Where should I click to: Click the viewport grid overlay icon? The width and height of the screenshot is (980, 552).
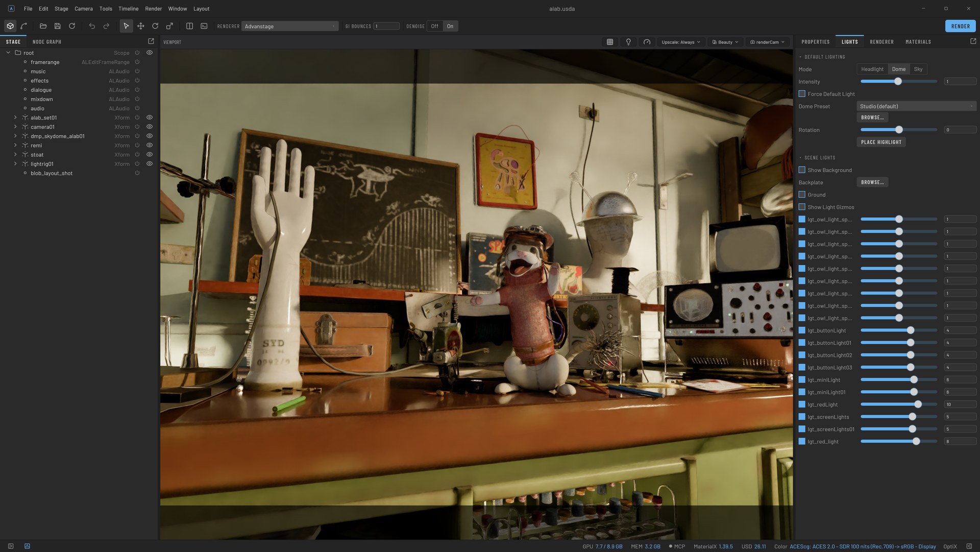coord(610,42)
